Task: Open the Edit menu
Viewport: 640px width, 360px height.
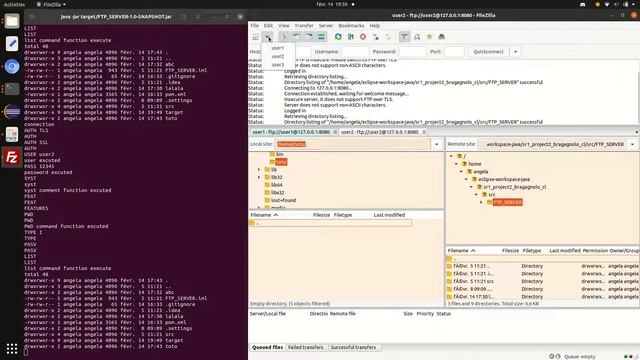Action: pyautogui.click(x=268, y=26)
